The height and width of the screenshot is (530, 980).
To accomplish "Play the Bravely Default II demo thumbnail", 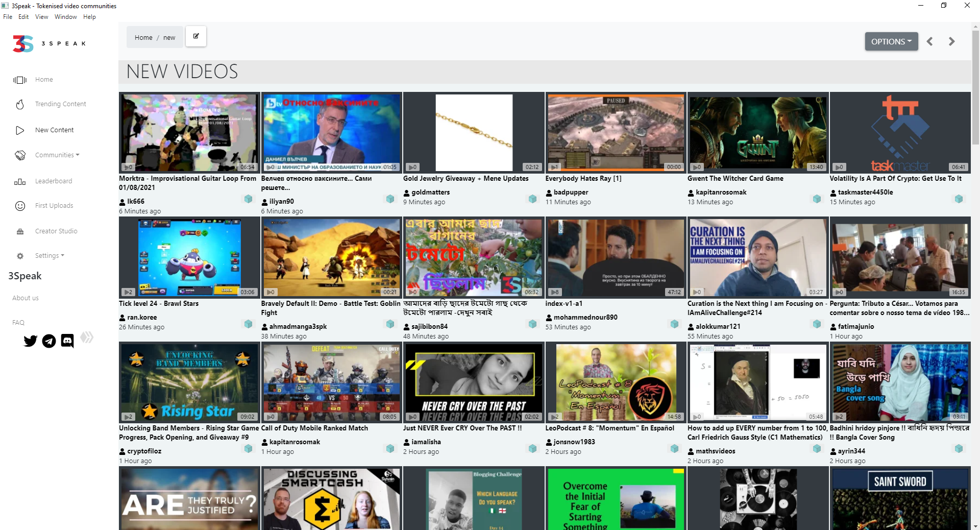I will [x=332, y=257].
